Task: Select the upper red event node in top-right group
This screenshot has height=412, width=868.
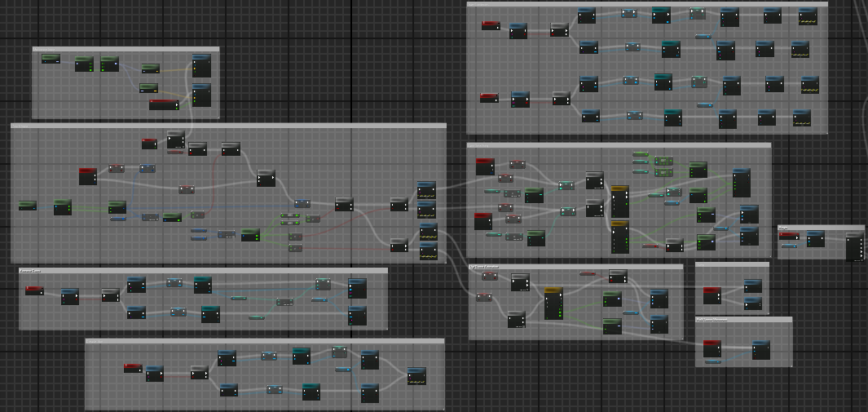Action: point(491,25)
